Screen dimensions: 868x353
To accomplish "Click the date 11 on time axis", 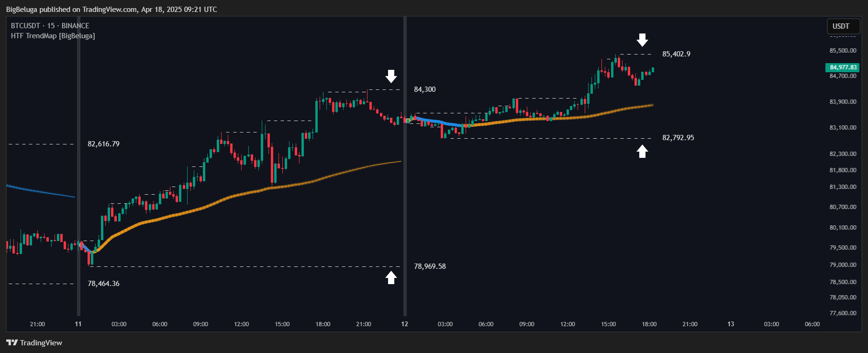I will tap(78, 324).
